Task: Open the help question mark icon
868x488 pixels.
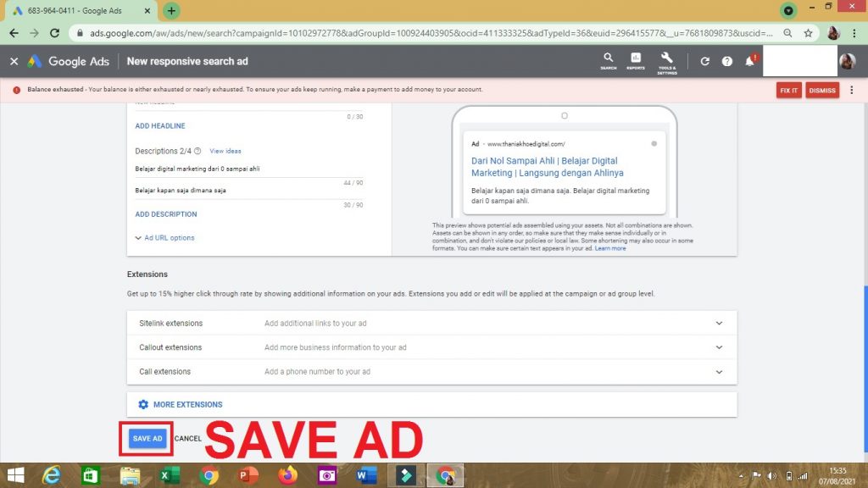Action: (726, 62)
